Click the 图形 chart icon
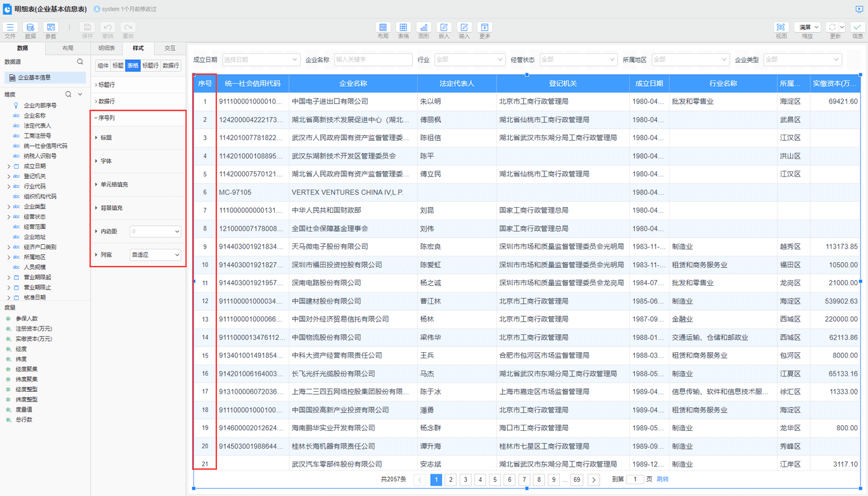 423,28
